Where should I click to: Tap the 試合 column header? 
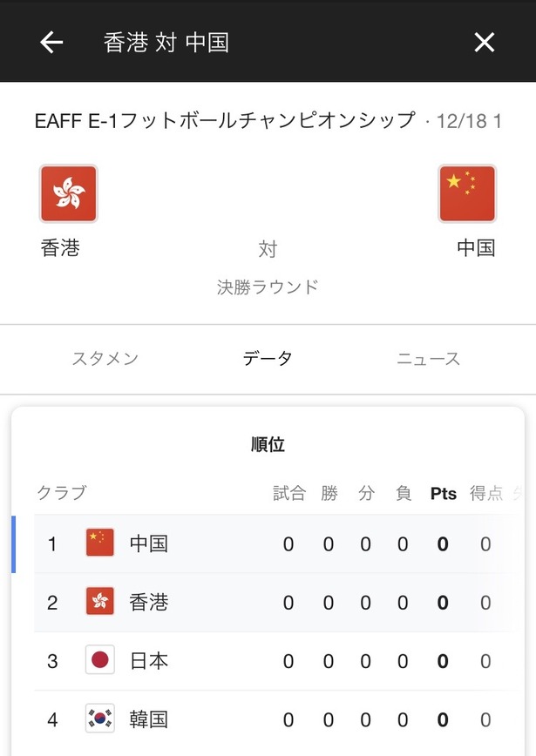point(289,494)
